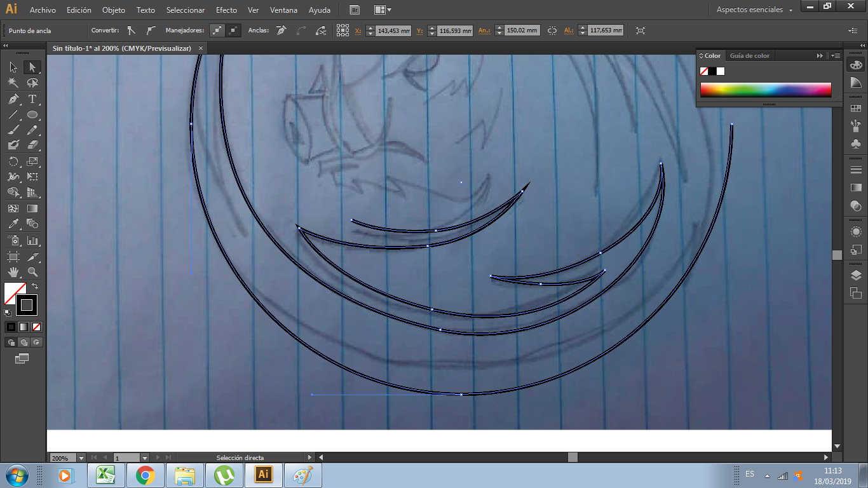Cut path at selected anchor points

click(x=321, y=30)
